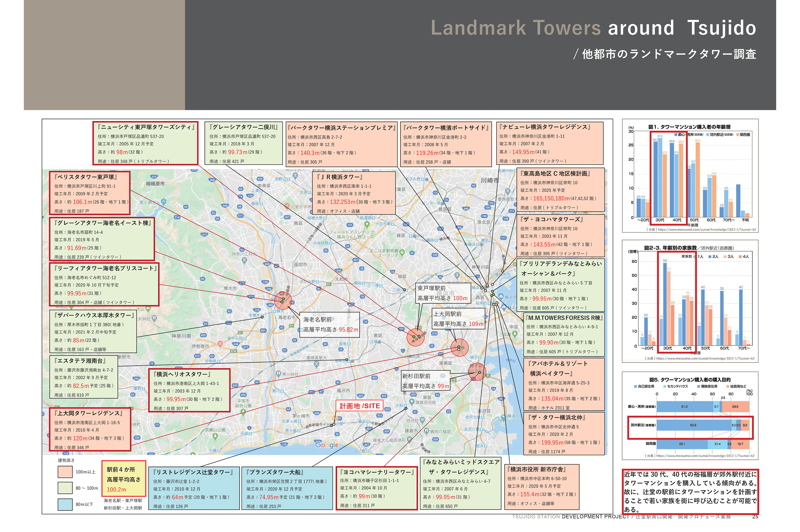Click the red circle marker at 上大岡駅前
This screenshot has height=532, width=800.
point(459,348)
